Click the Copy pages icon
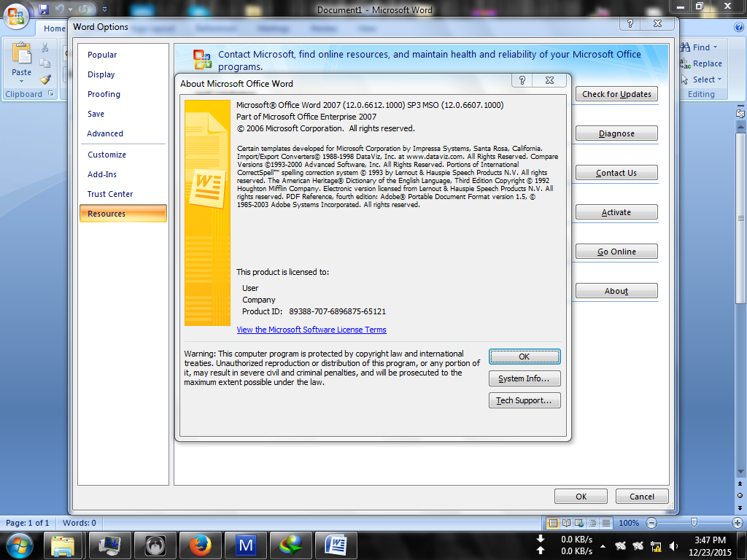The width and height of the screenshot is (747, 560). point(44,63)
